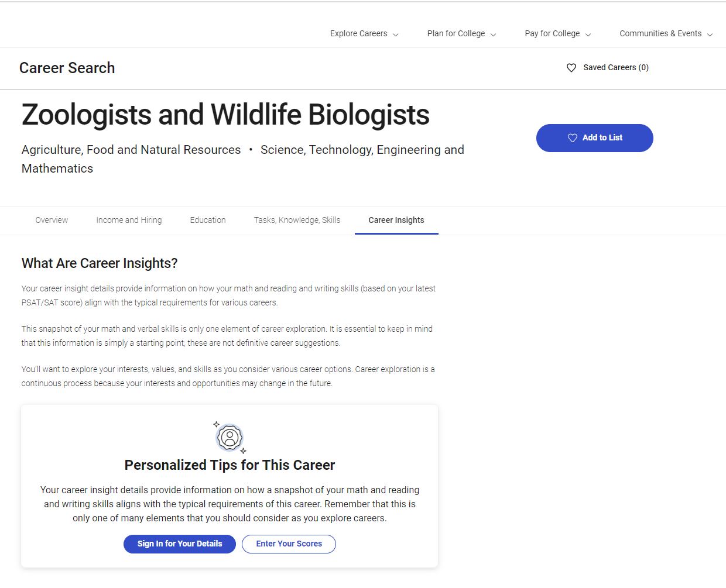Click the personalized tips badge icon
The image size is (726, 588).
(230, 437)
